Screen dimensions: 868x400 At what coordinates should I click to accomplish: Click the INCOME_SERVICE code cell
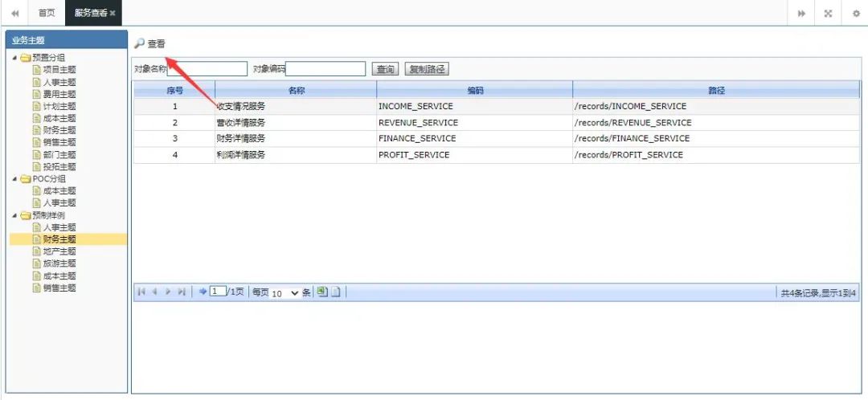point(416,106)
